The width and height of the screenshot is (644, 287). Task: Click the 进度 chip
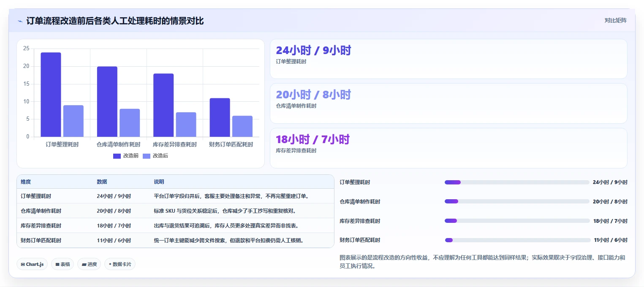click(x=89, y=264)
